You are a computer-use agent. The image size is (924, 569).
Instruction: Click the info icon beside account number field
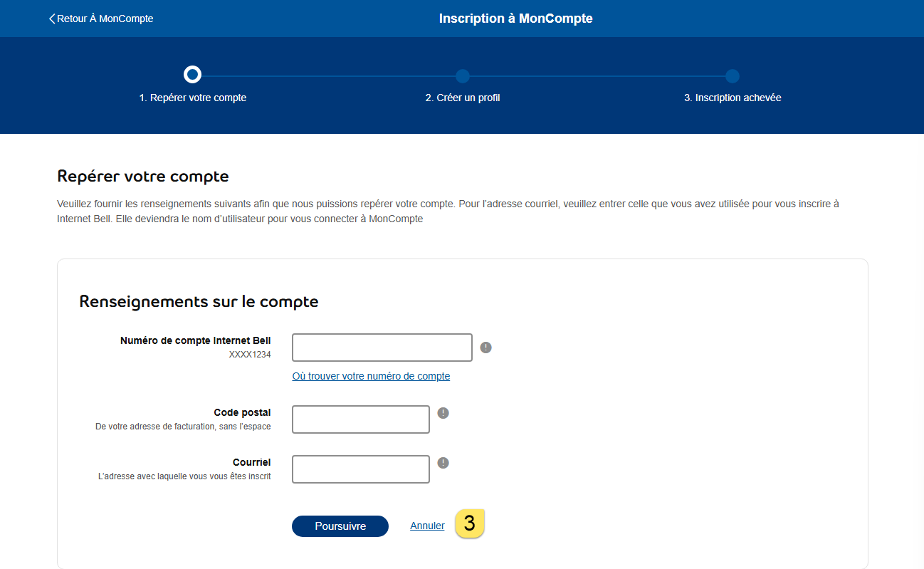[x=485, y=348]
